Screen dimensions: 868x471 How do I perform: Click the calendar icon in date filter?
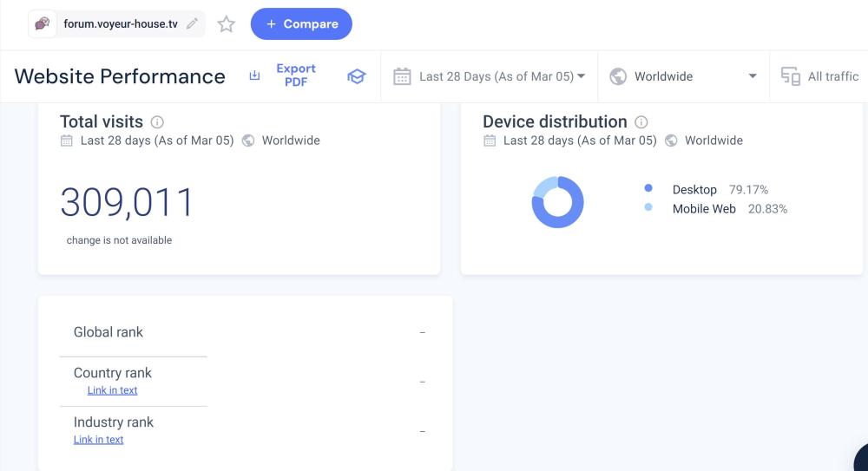402,76
